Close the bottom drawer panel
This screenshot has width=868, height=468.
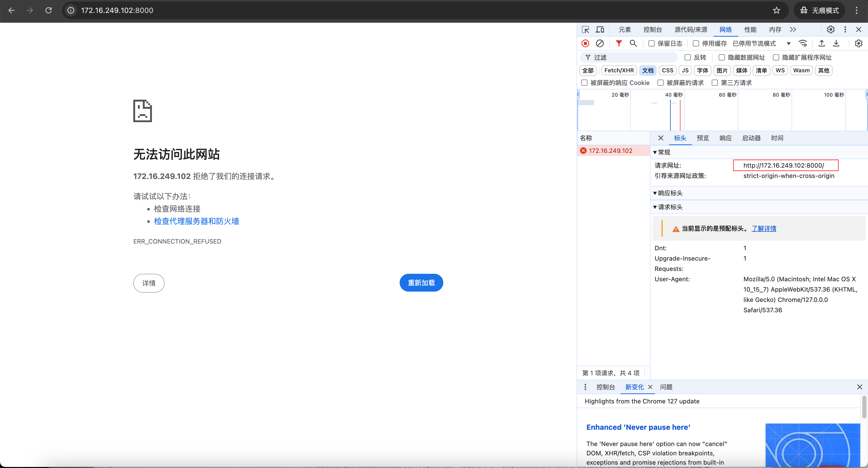[x=859, y=387]
